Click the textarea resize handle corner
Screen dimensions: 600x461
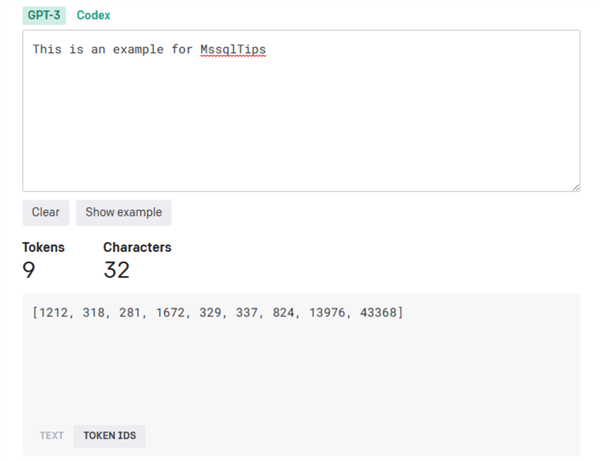pos(575,187)
